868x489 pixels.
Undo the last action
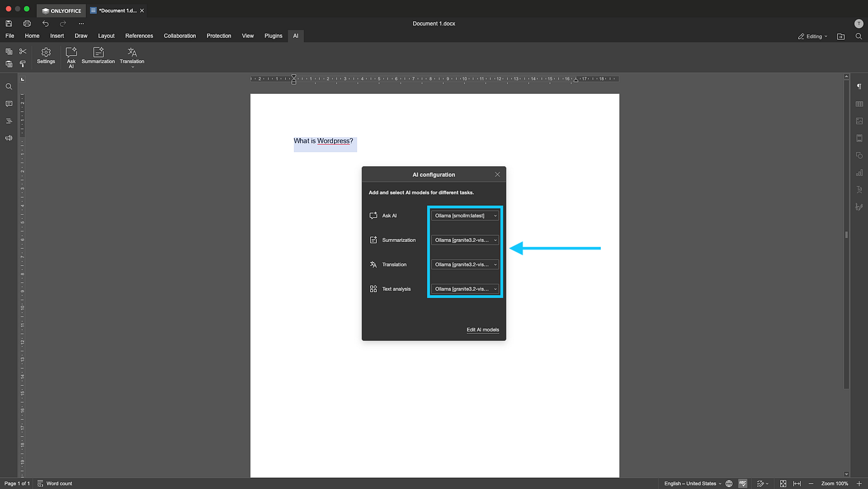tap(45, 24)
